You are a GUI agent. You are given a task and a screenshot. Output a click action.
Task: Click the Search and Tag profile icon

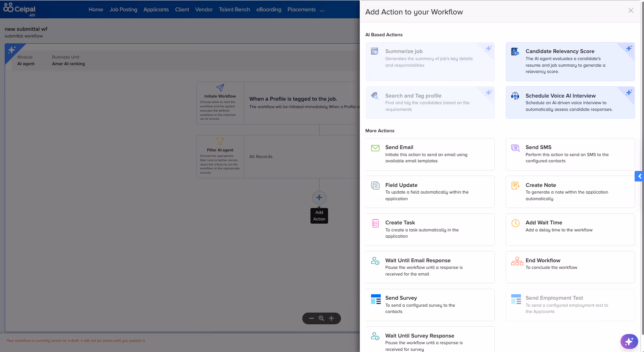coord(375,96)
